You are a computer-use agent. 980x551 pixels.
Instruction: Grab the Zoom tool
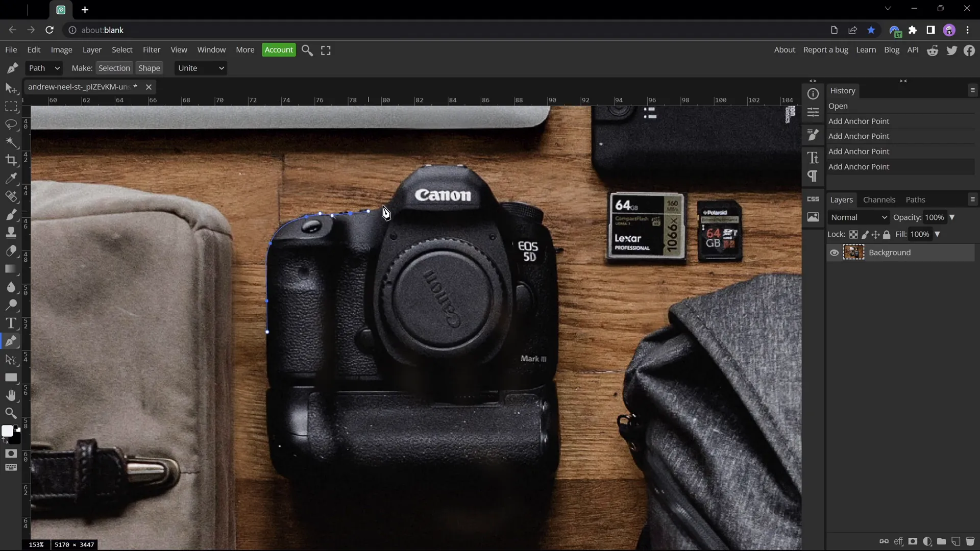(11, 413)
